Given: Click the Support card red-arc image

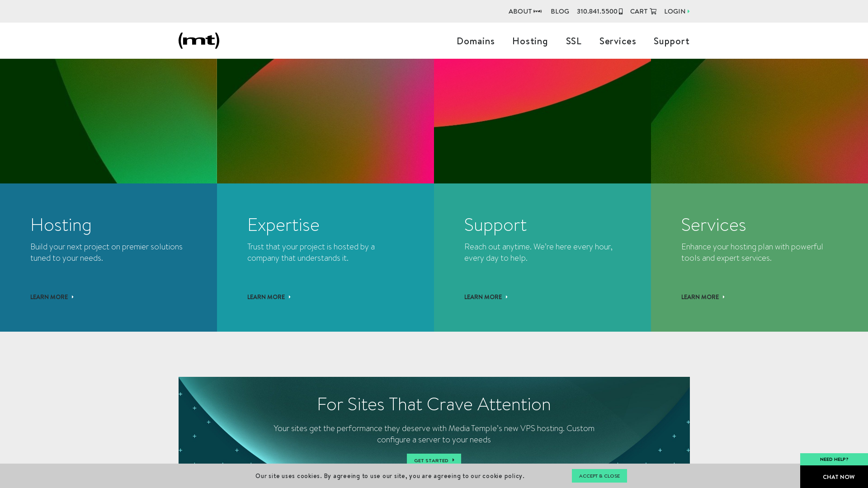Looking at the screenshot, I should tap(542, 121).
